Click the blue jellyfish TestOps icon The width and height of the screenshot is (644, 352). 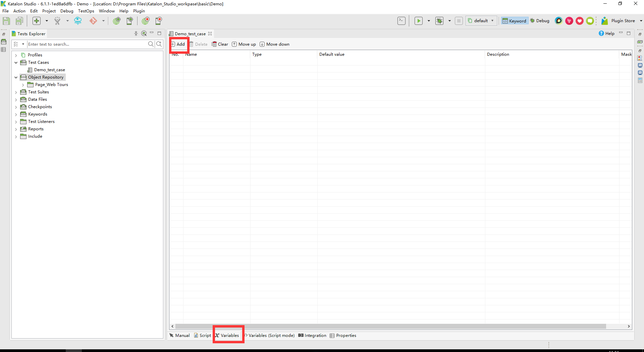(78, 21)
